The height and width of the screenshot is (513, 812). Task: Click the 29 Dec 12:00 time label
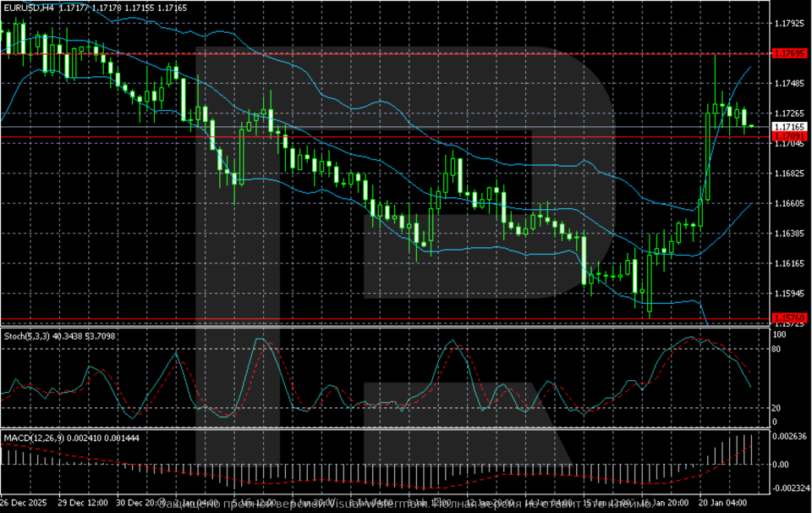coord(83,504)
